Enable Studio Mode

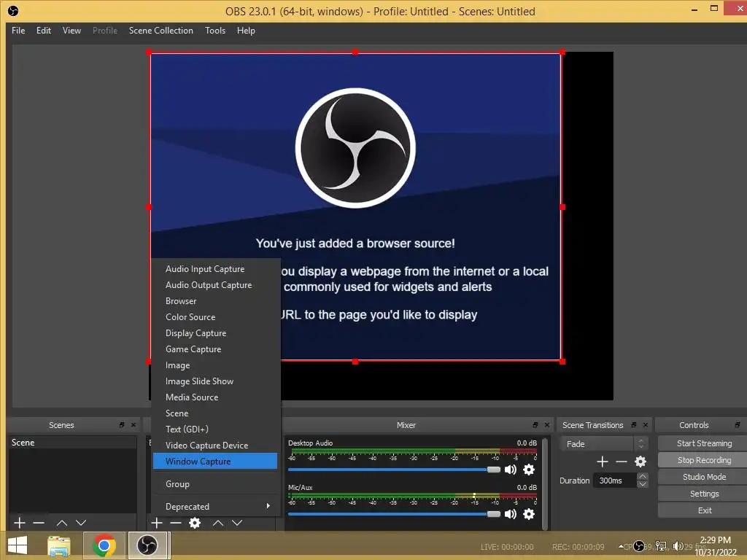tap(704, 477)
